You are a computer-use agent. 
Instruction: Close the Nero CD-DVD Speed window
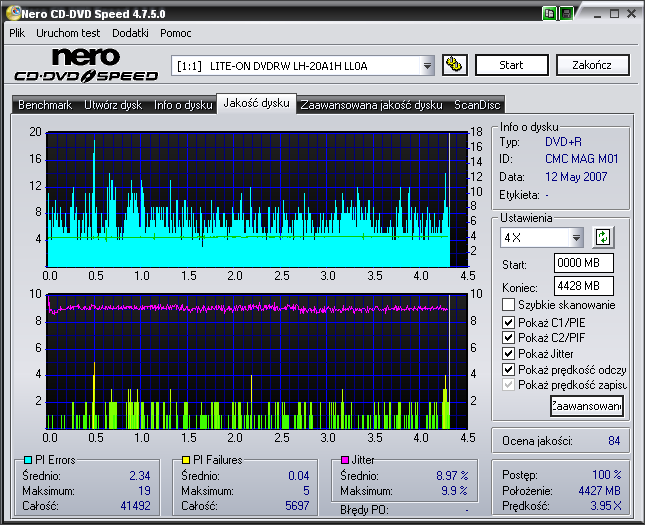(631, 14)
